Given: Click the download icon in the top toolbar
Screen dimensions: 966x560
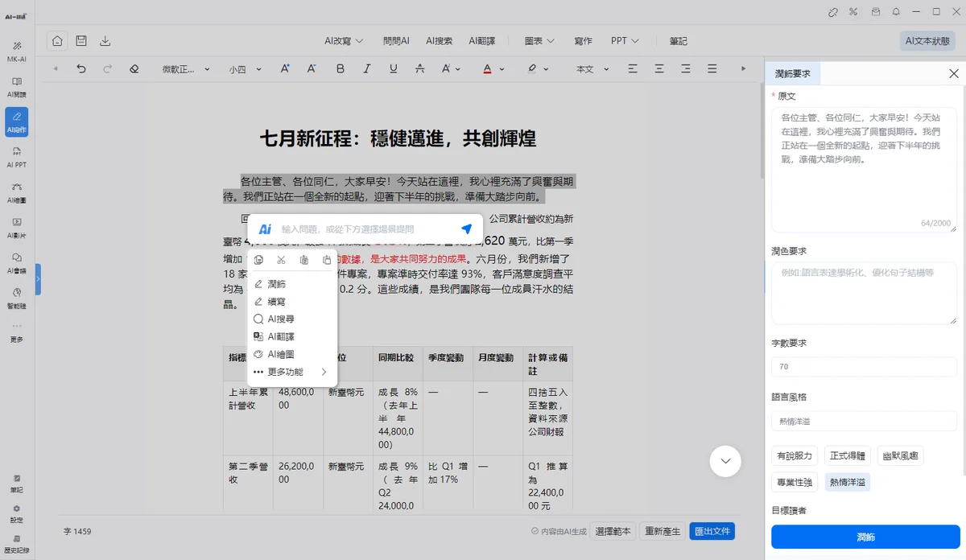Looking at the screenshot, I should [105, 41].
